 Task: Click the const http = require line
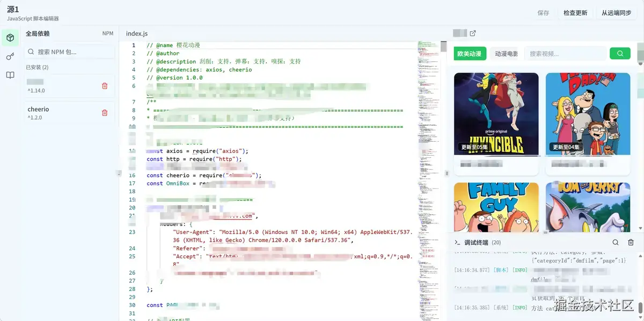click(194, 159)
